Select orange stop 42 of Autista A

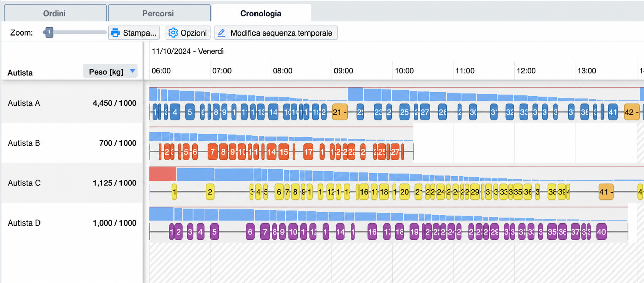632,112
